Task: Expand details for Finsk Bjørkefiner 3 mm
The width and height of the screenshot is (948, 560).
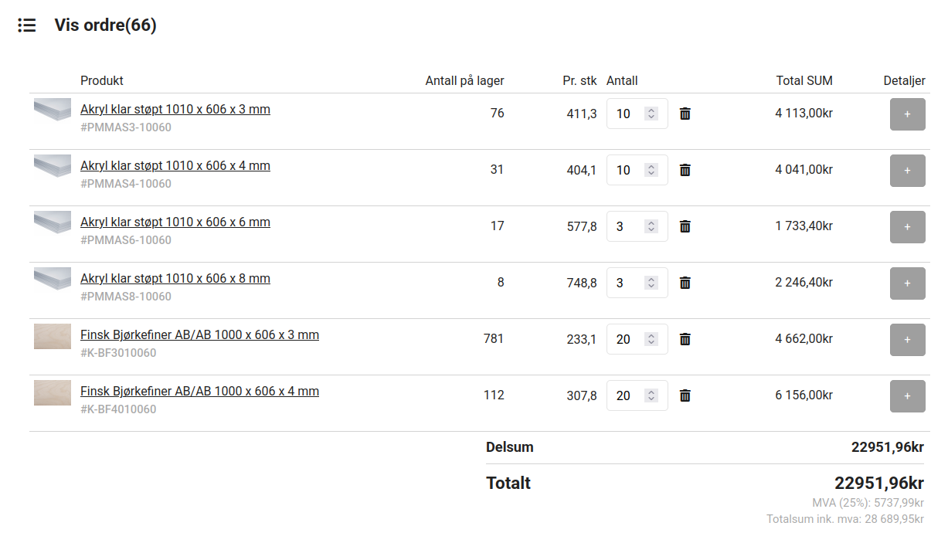Action: pyautogui.click(x=907, y=340)
